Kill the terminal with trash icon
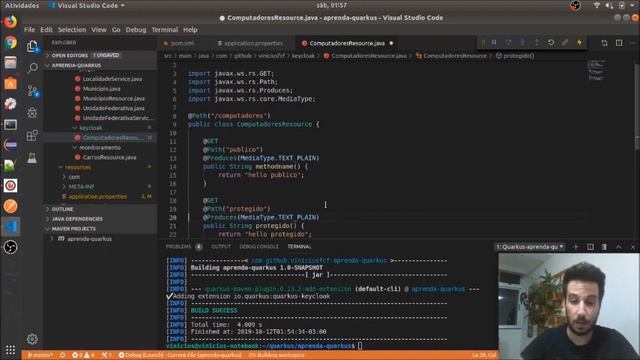Image resolution: width=640 pixels, height=360 pixels. coord(604,247)
